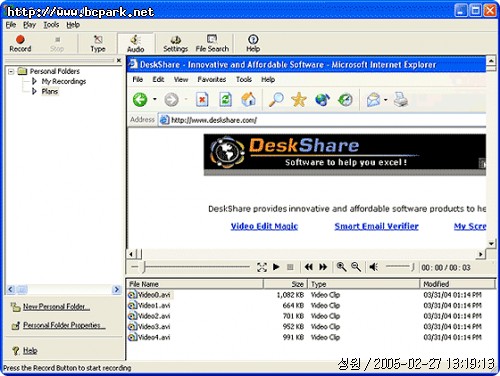Viewport: 500px width, 376px height.
Task: Open the Favorites menu in Internet Explorer
Action: [212, 79]
